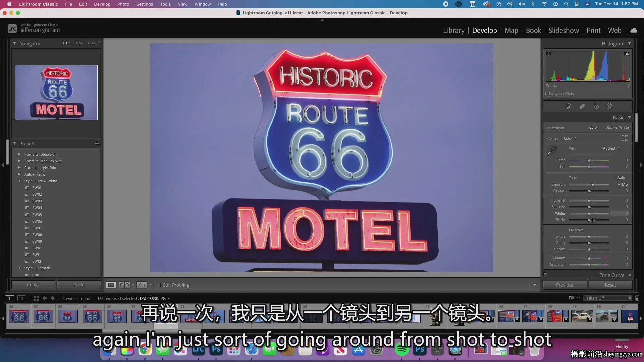Open the DSC03830.JPG filename source menu
The width and height of the screenshot is (644, 362).
[155, 298]
